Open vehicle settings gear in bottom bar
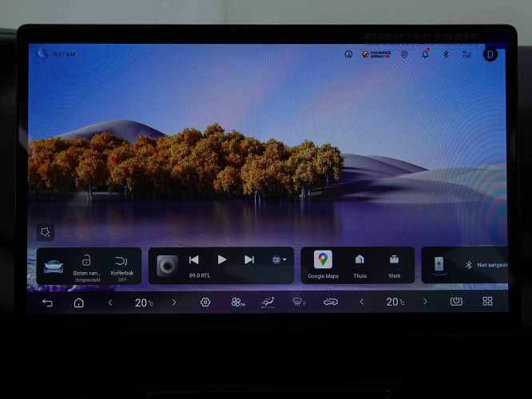 [x=205, y=302]
